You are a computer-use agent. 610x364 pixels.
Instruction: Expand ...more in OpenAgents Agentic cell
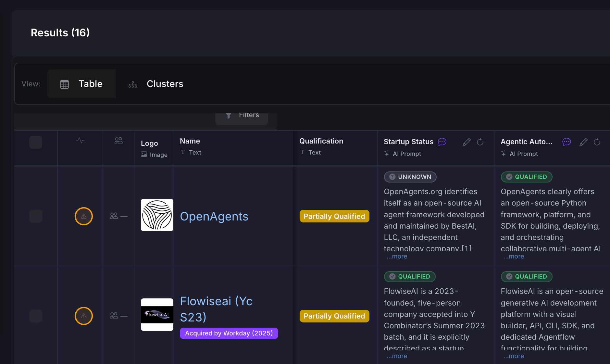pos(514,257)
